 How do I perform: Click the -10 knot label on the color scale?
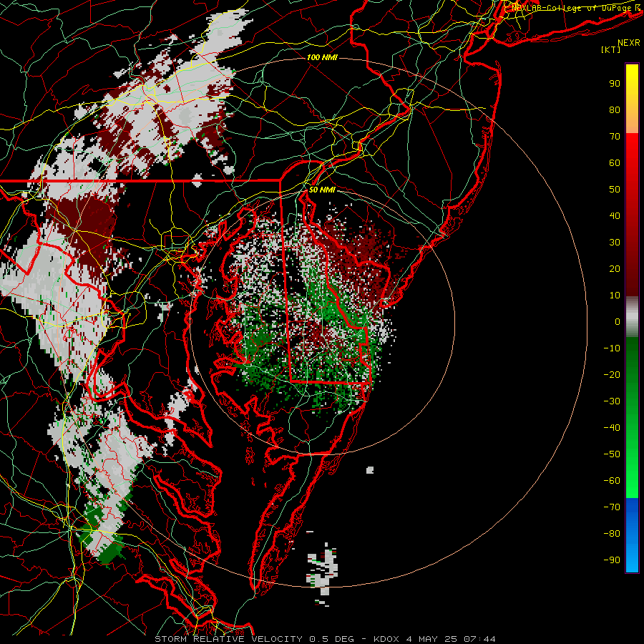pyautogui.click(x=612, y=348)
